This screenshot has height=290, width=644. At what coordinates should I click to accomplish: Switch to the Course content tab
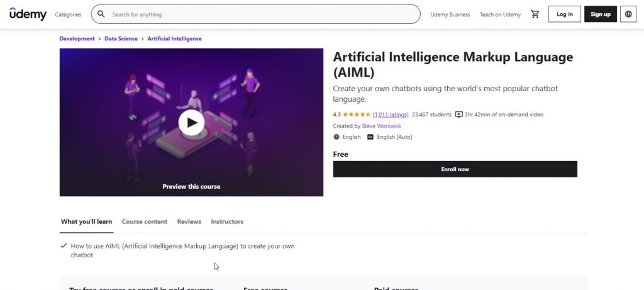(145, 222)
